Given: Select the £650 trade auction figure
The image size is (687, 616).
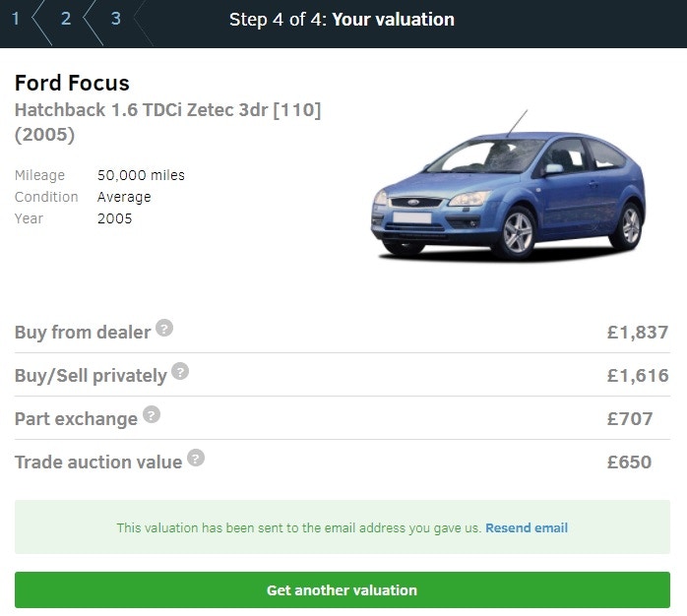Looking at the screenshot, I should tap(629, 462).
